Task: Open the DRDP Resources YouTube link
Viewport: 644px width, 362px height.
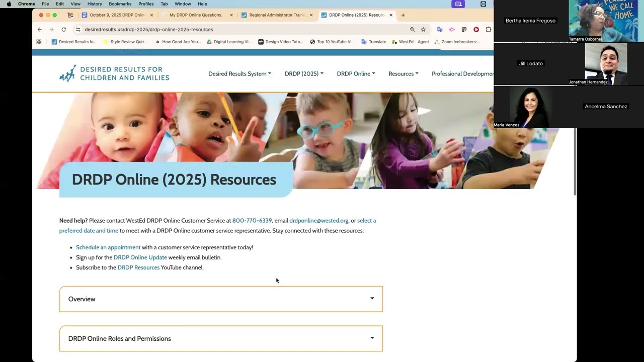Action: pos(138,267)
